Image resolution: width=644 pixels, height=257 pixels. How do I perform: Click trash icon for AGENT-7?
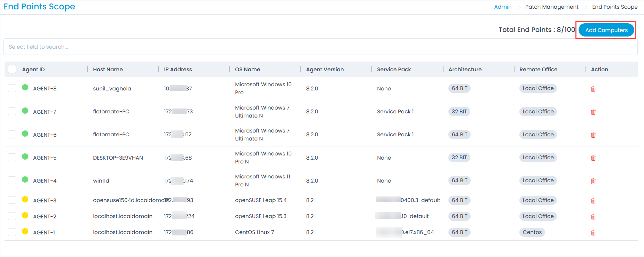tap(593, 112)
